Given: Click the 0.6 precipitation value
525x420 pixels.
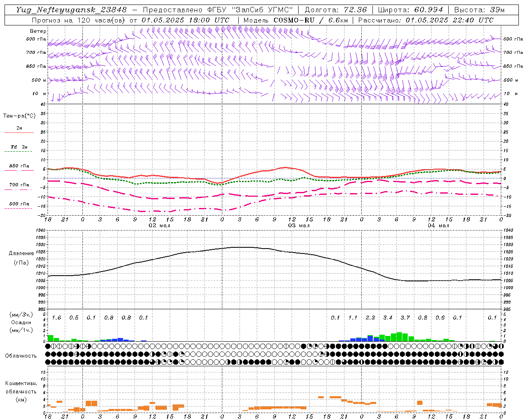Looking at the screenshot, I should (440, 318).
